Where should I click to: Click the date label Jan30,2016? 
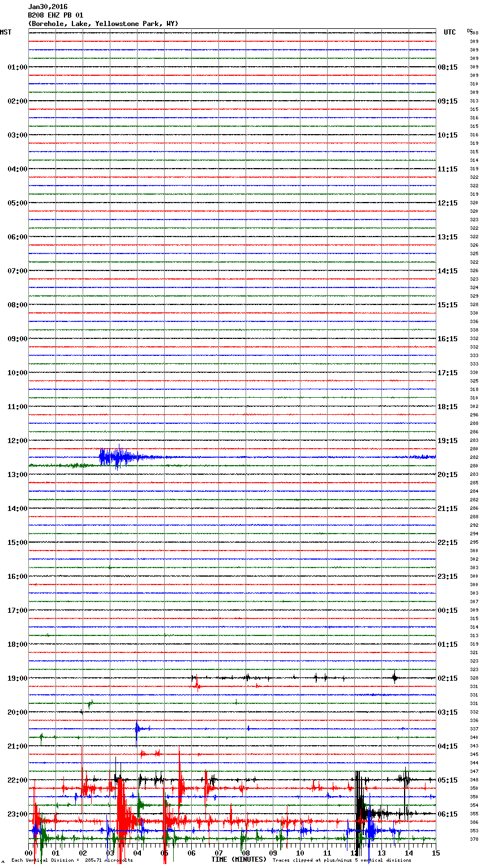coord(48,7)
